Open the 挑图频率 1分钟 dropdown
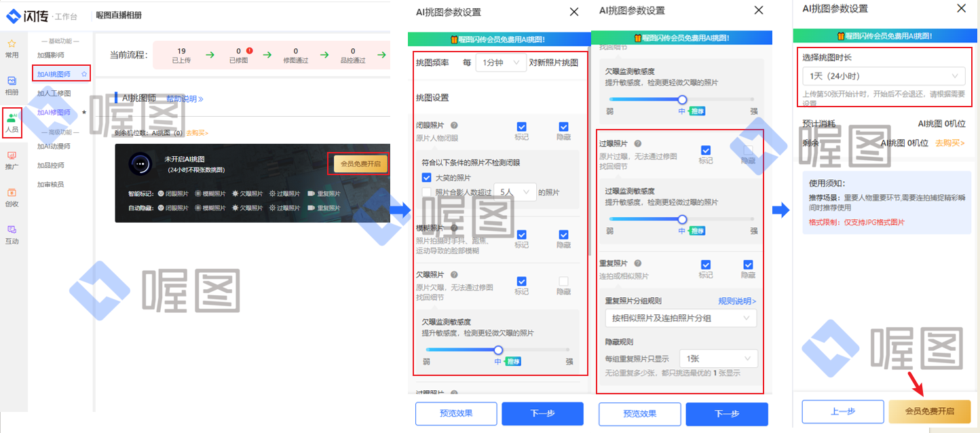Viewport: 980px width, 433px height. (x=501, y=62)
